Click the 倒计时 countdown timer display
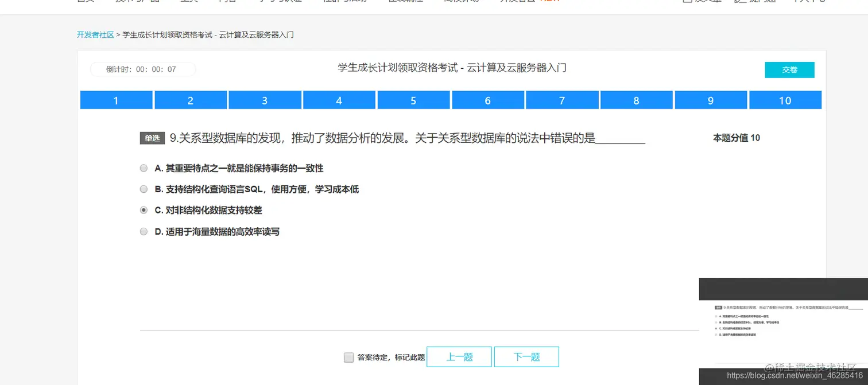The image size is (868, 385). tap(142, 69)
